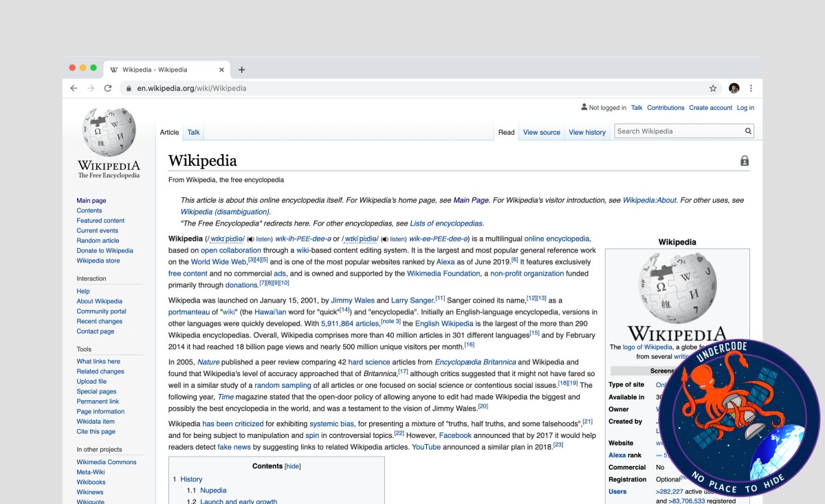Open the Chrome profile avatar

coord(734,88)
